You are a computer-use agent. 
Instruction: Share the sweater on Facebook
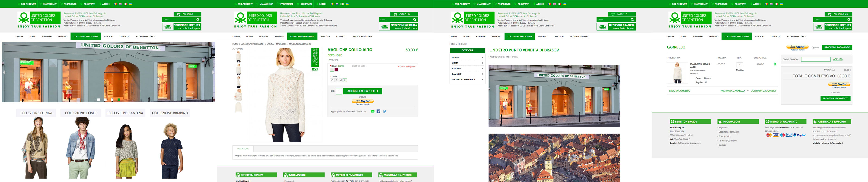(x=378, y=111)
